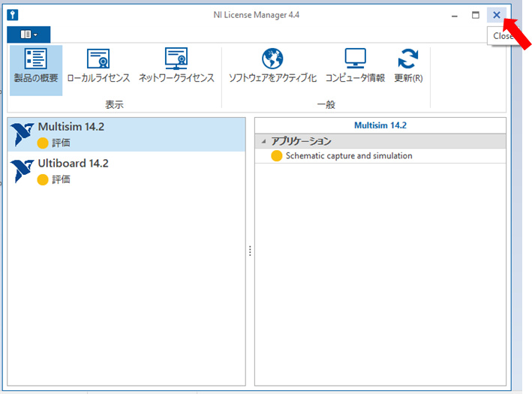532x394 pixels.
Task: Collapse the アプリケーション section
Action: pyautogui.click(x=263, y=141)
